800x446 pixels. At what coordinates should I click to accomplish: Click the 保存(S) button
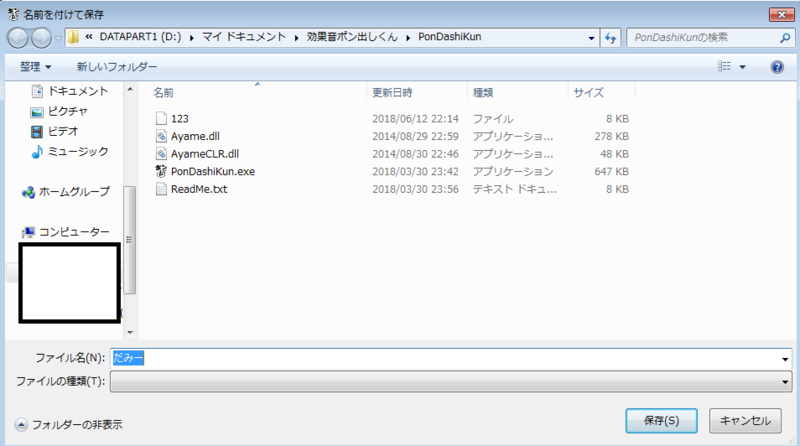click(661, 421)
